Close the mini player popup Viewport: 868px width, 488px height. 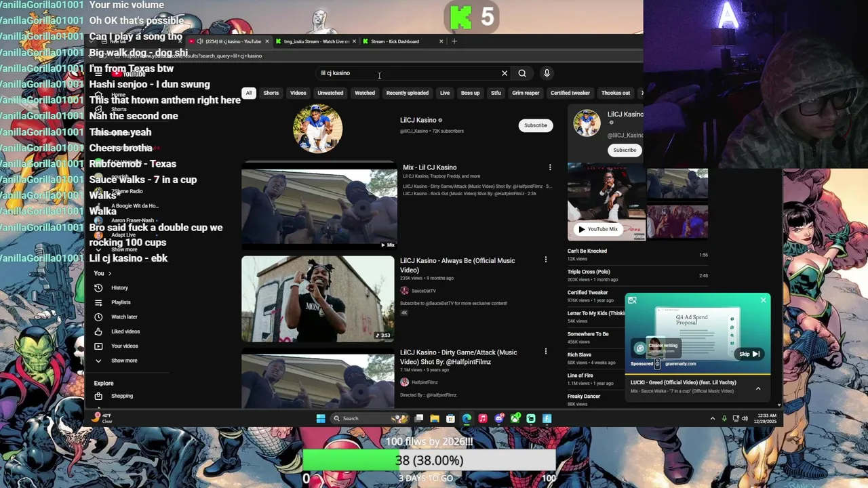coord(763,300)
